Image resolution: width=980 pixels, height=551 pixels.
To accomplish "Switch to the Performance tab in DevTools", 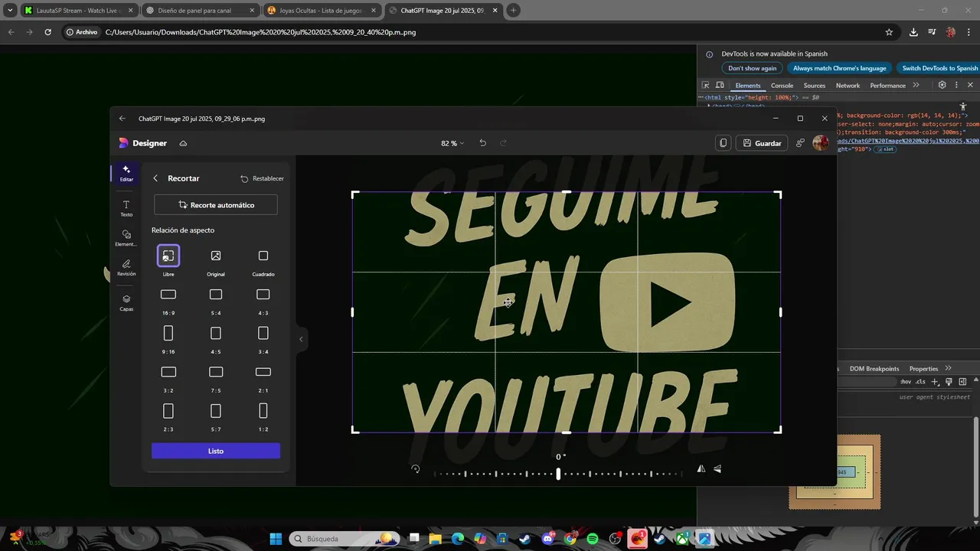I will [x=887, y=86].
